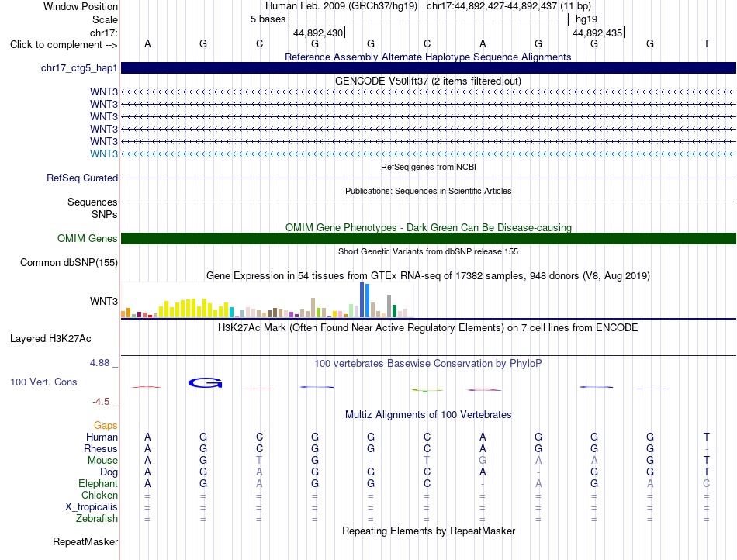Click the RepeatMasker track label
Screen dimensions: 737x560
(85, 541)
